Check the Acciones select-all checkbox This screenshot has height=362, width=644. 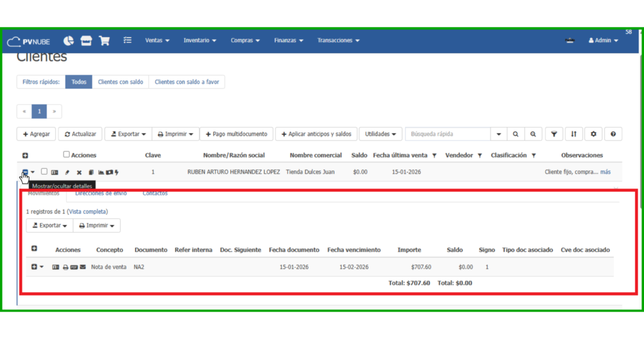pos(67,155)
